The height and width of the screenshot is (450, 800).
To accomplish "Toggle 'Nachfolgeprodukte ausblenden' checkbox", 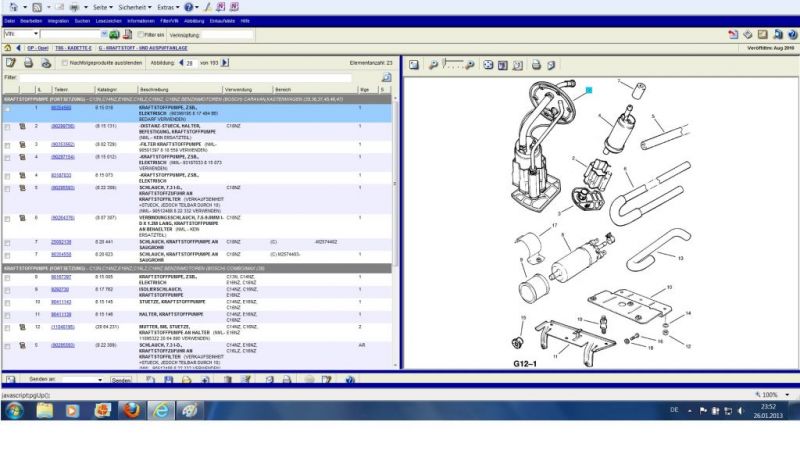I will point(64,63).
